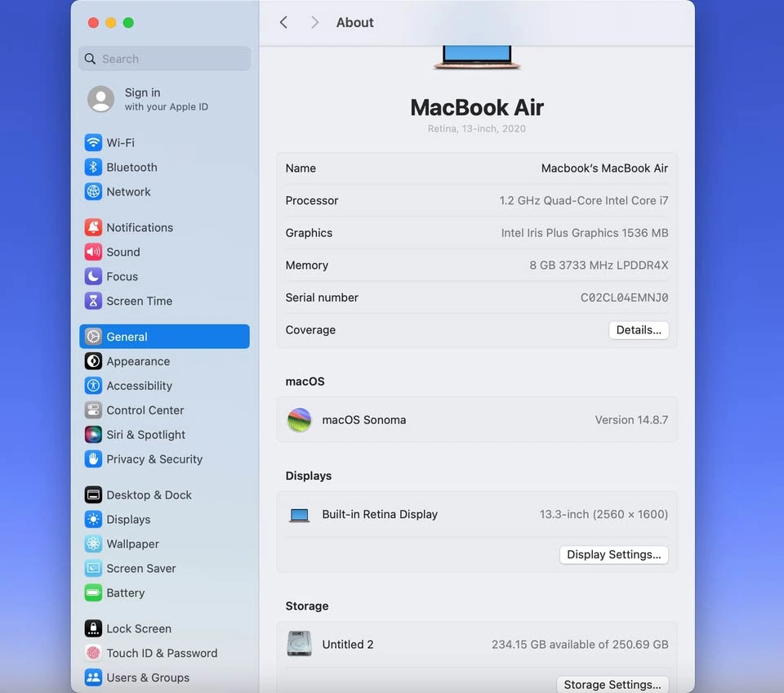Click the Built-in Retina Display label
784x693 pixels.
click(380, 514)
